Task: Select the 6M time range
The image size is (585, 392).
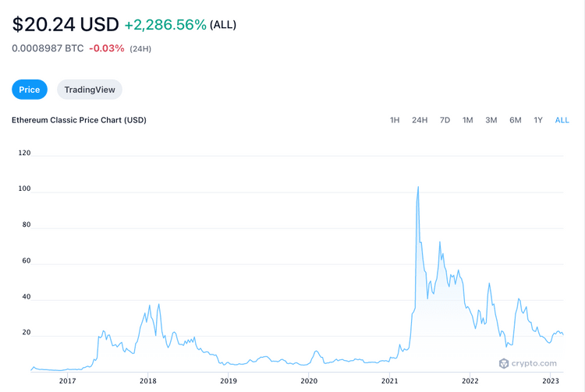Action: (516, 120)
